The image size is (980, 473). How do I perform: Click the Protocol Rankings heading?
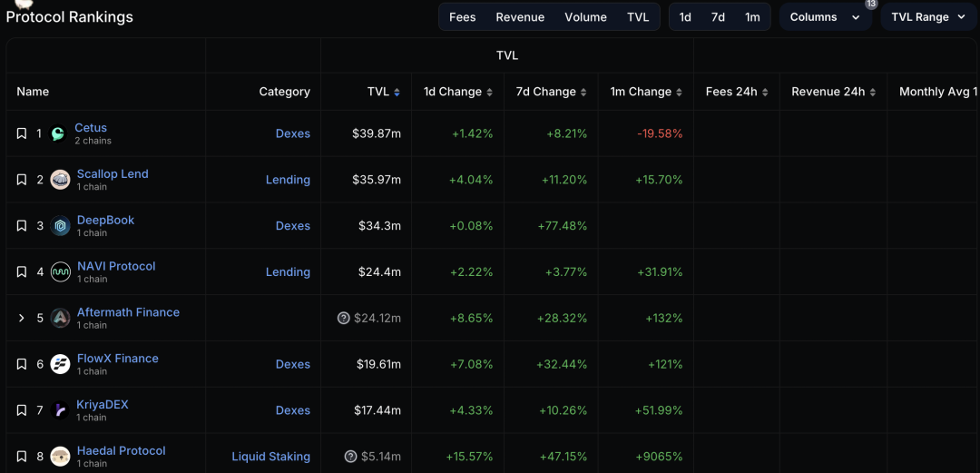(69, 17)
